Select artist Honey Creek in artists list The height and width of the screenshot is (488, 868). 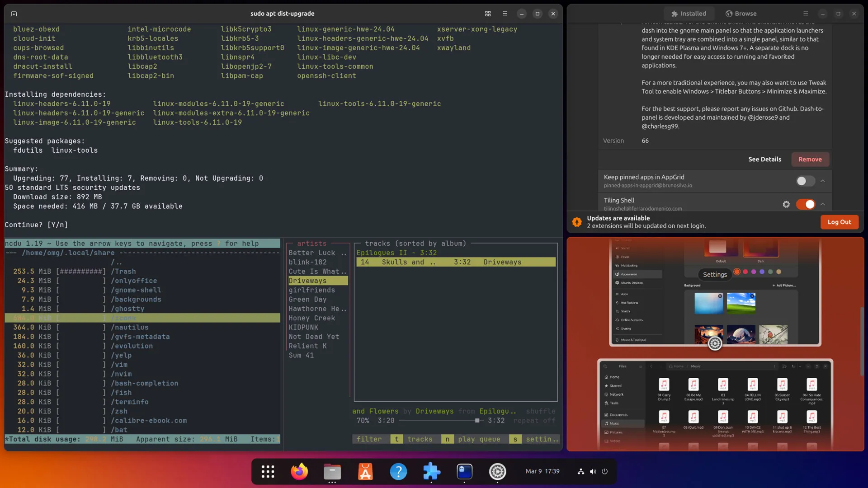tap(318, 318)
